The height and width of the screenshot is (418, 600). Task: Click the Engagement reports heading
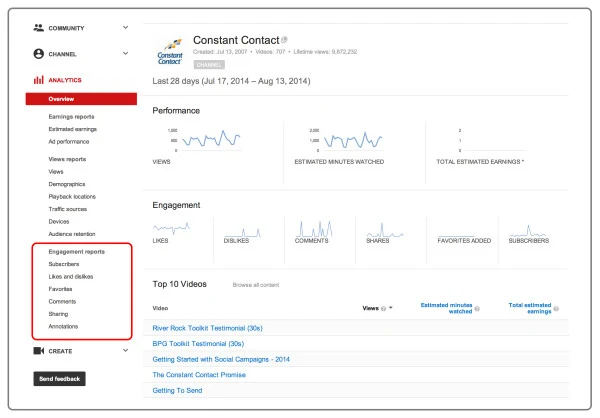[77, 251]
